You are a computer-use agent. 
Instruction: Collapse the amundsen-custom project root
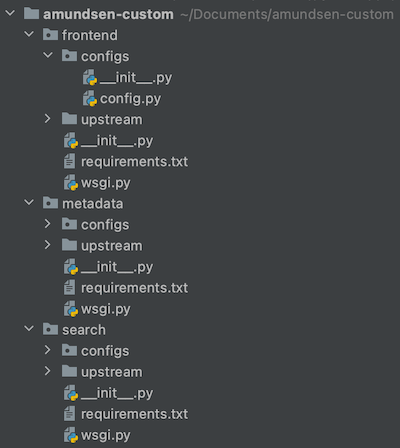10,13
